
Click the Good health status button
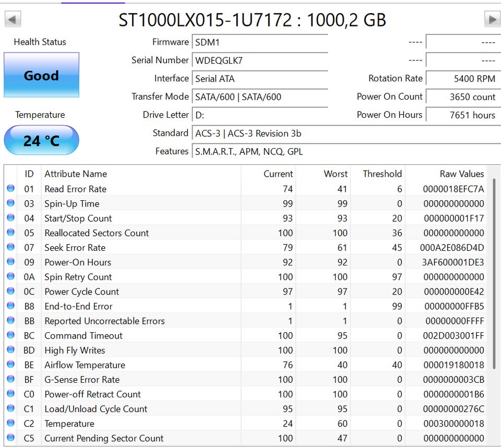pyautogui.click(x=42, y=75)
